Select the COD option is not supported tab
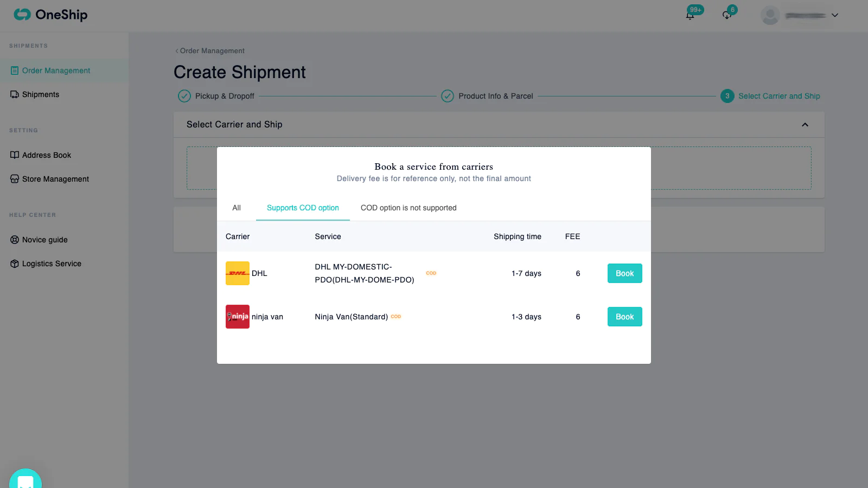 pyautogui.click(x=409, y=208)
